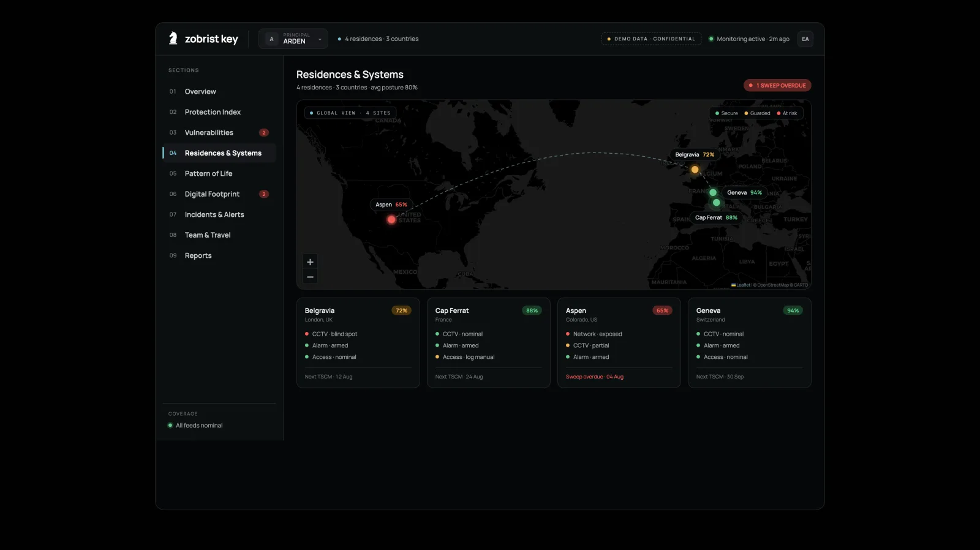Screen dimensions: 980x550
Task: Select Network exposed in Aspen card
Action: (x=594, y=334)
